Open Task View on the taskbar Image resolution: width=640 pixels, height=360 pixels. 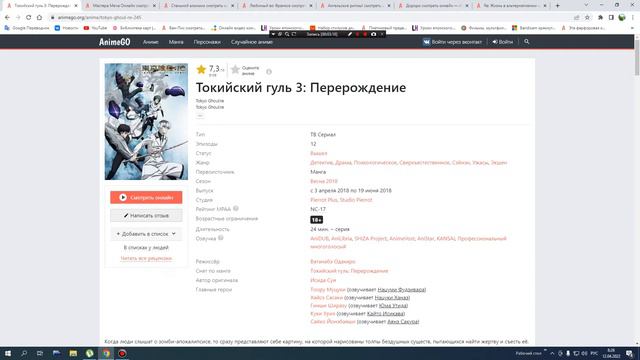point(40,353)
